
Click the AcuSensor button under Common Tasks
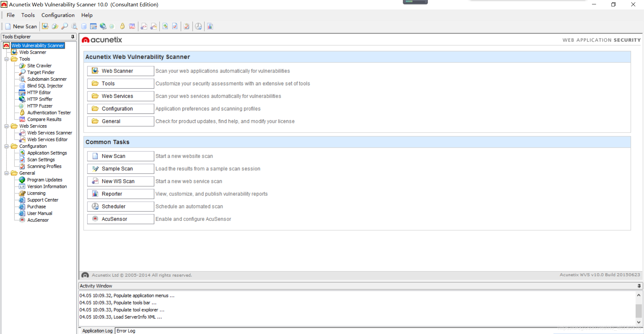click(x=120, y=219)
